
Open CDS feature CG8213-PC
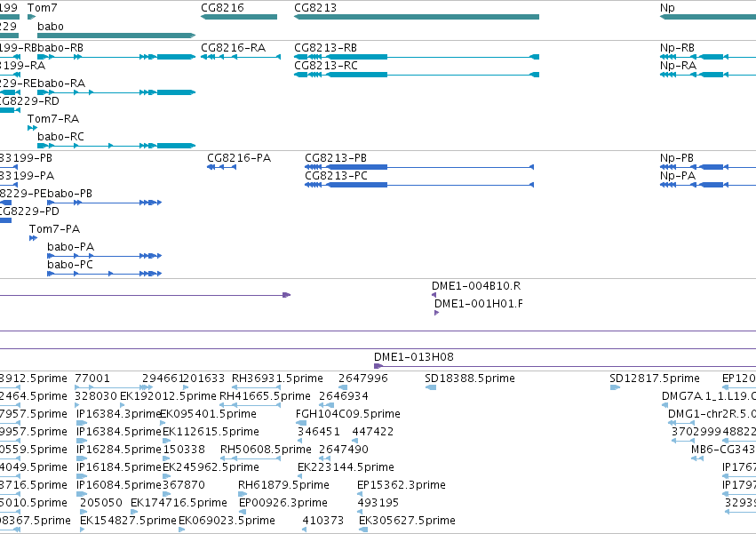[x=419, y=185]
